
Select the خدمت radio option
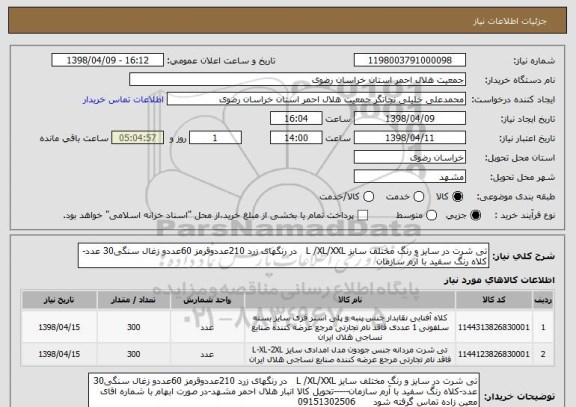tap(419, 197)
